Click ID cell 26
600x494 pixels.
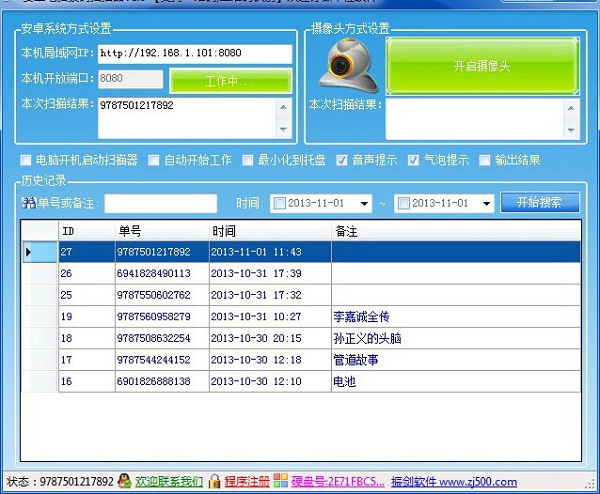coord(86,273)
